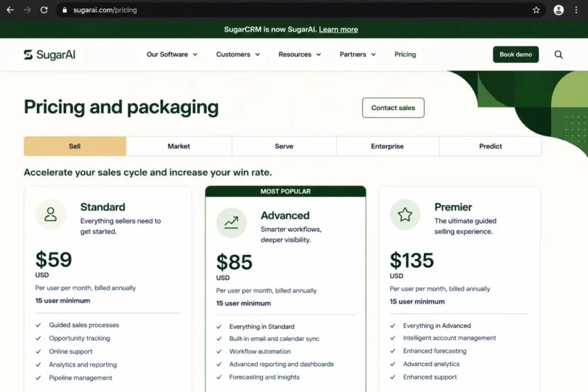Click Everything sellers need to get started
Image resolution: width=588 pixels, height=392 pixels.
121,226
